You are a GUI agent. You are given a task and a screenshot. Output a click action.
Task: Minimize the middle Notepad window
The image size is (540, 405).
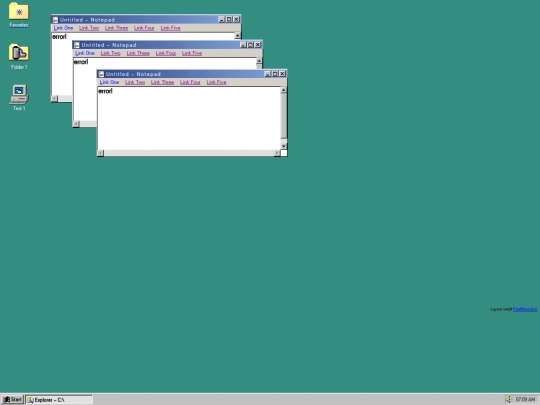[x=243, y=45]
